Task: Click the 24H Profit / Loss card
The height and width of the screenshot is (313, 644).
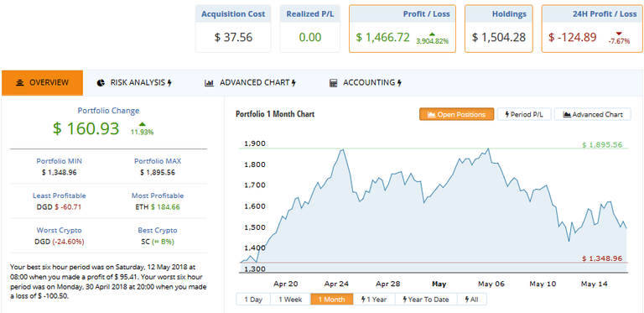Action: [592, 29]
